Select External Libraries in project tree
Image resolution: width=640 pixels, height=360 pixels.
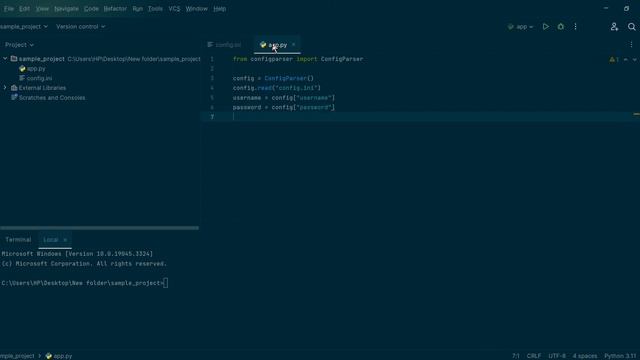click(42, 88)
